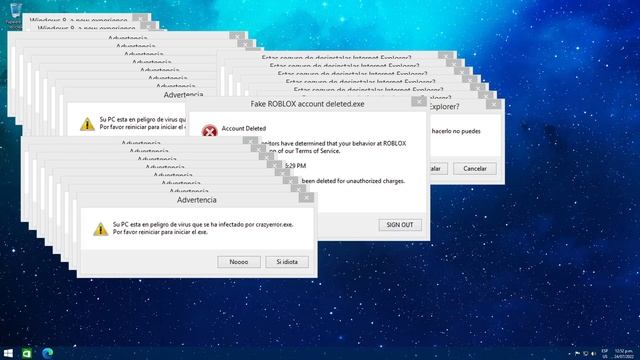Open the Windows Start menu
This screenshot has height=360, width=640.
coord(8,353)
